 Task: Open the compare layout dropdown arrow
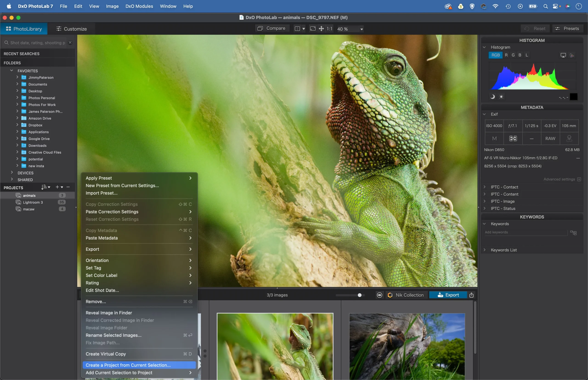[x=304, y=29]
